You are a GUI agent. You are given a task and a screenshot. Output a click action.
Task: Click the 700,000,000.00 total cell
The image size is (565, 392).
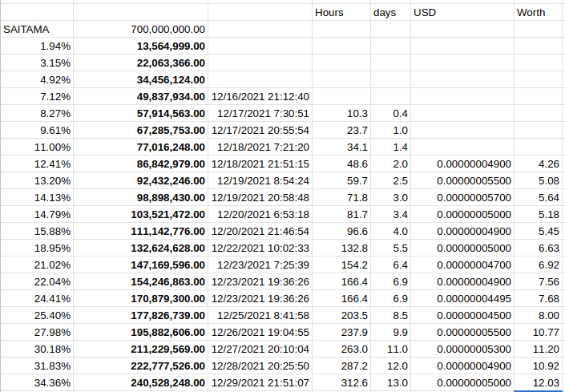tap(140, 29)
